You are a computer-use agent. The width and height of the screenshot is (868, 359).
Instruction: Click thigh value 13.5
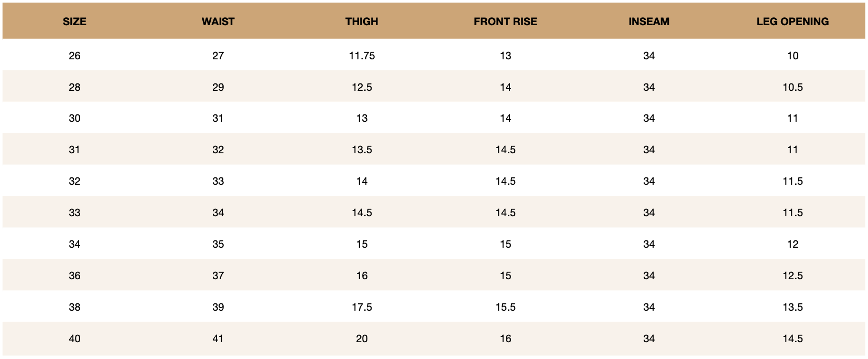pos(362,150)
